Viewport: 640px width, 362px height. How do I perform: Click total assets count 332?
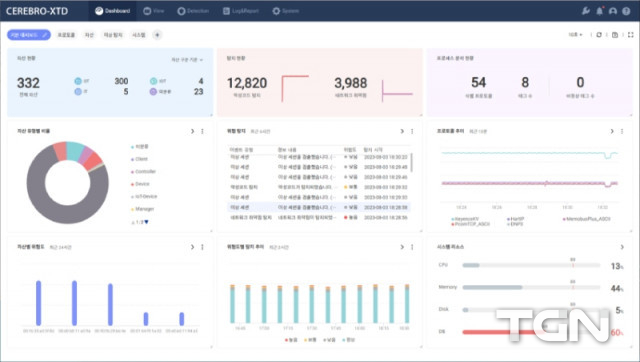(28, 83)
